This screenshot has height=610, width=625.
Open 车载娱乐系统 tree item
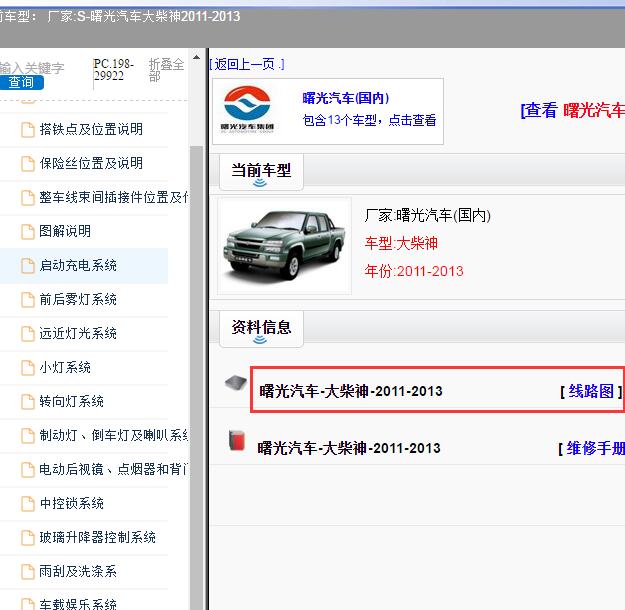[78, 604]
